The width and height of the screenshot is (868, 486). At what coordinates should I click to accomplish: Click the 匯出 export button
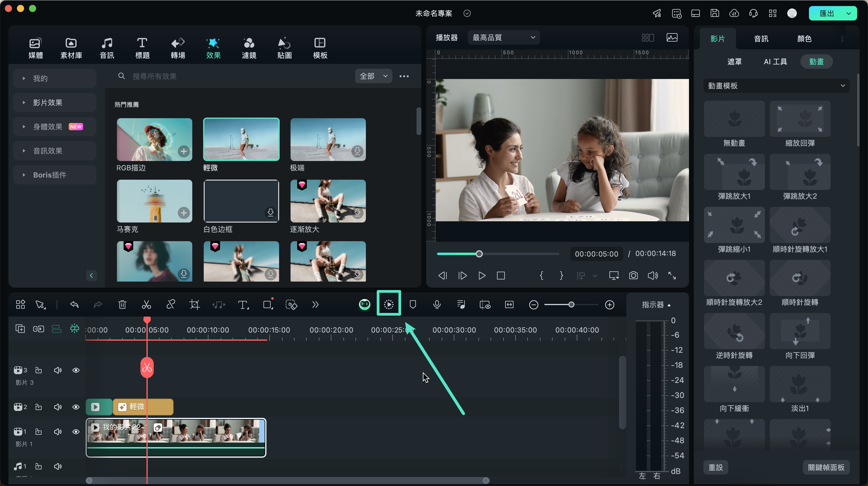[x=826, y=14]
